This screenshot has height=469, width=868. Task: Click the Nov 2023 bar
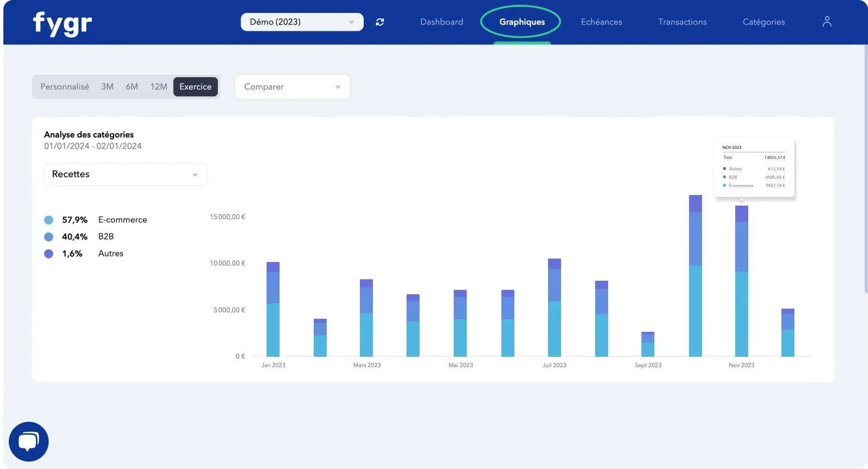click(741, 281)
